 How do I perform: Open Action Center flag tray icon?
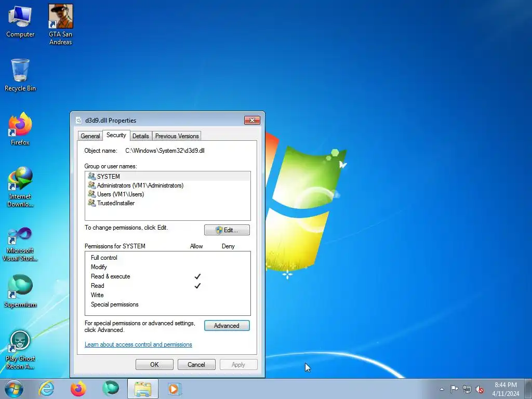coord(454,389)
